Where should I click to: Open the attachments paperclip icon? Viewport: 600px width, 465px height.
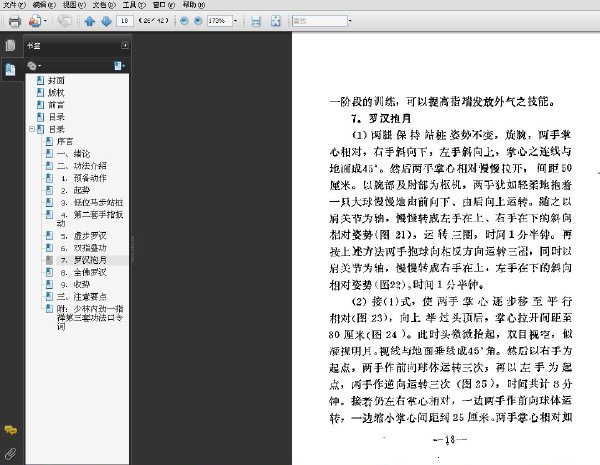(10, 454)
